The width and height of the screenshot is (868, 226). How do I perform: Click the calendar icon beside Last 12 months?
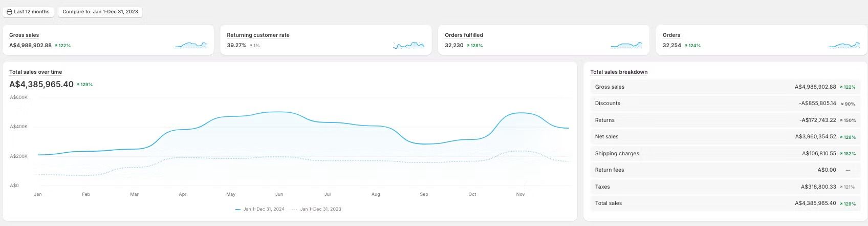pyautogui.click(x=9, y=12)
